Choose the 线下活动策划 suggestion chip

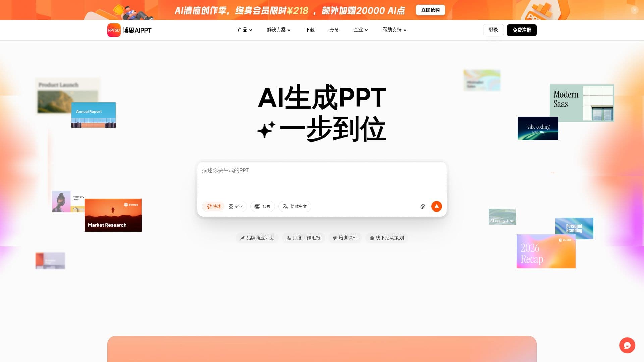click(387, 238)
